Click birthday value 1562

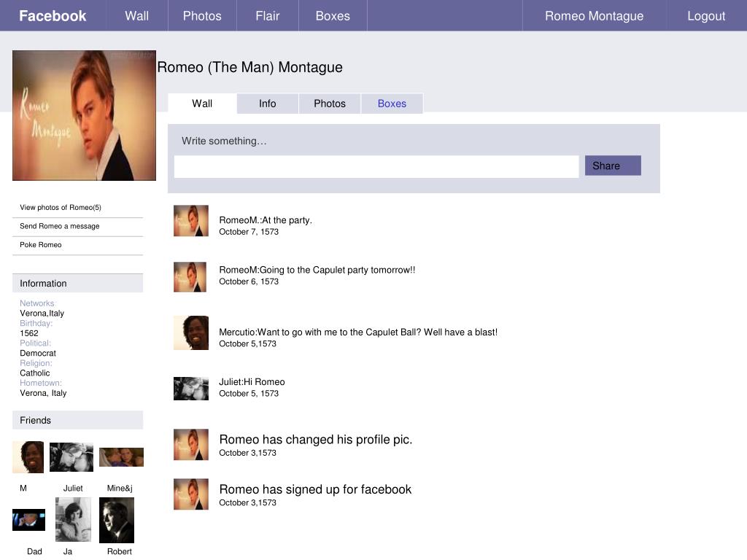pyautogui.click(x=29, y=333)
